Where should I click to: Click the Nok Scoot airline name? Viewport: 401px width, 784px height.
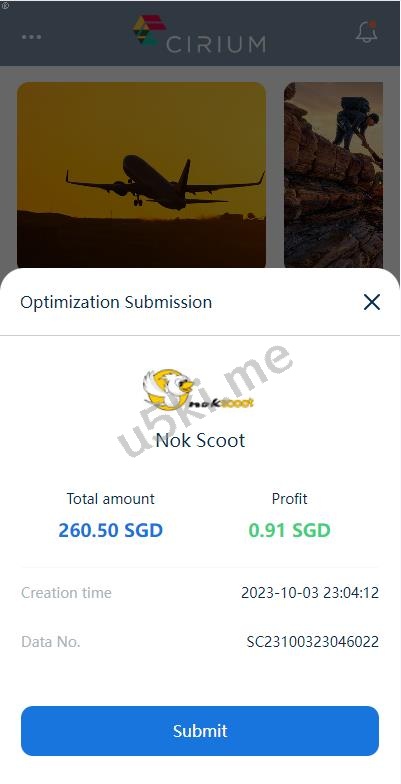tap(200, 440)
